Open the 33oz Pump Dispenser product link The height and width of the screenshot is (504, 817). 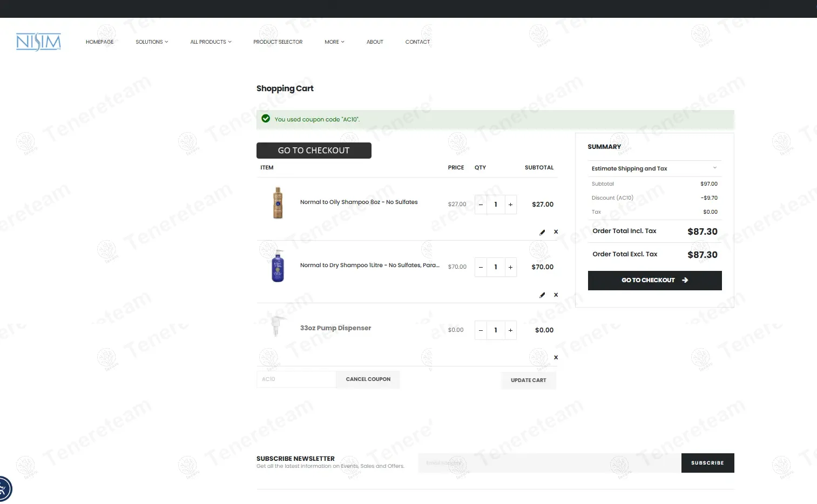click(x=335, y=328)
